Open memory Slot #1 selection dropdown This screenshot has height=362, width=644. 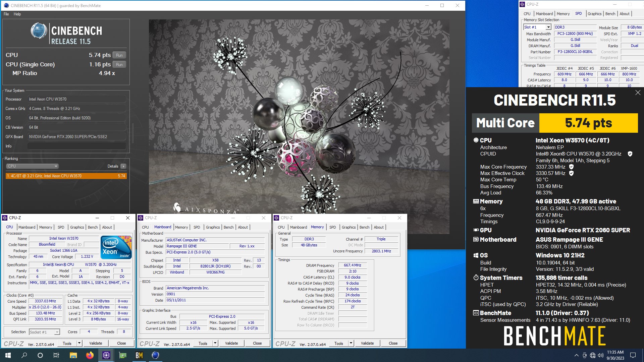(537, 27)
